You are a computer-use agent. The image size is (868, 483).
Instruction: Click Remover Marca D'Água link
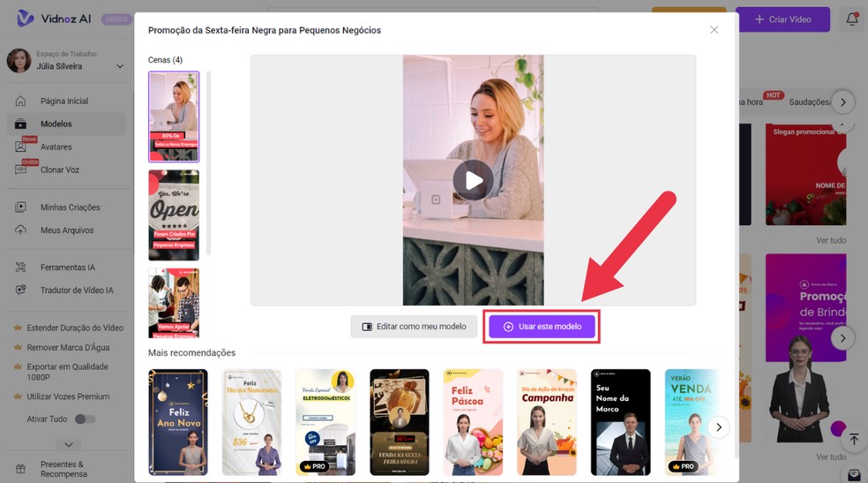(x=68, y=347)
